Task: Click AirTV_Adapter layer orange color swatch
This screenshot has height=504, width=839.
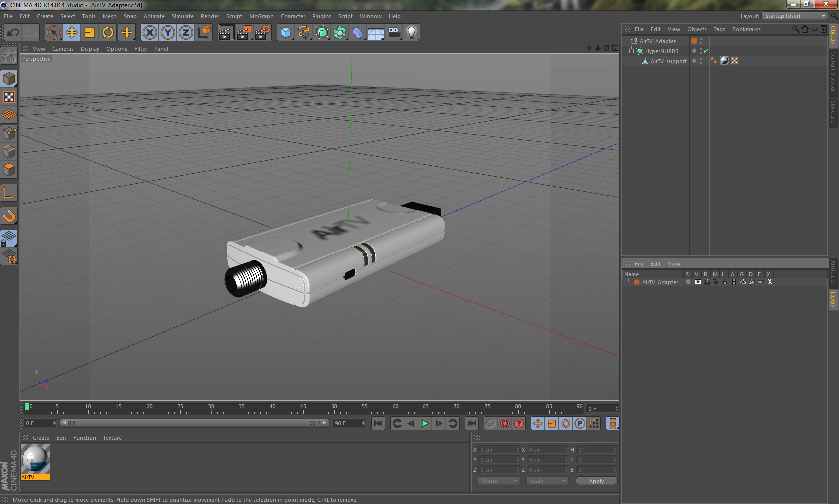Action: [637, 282]
